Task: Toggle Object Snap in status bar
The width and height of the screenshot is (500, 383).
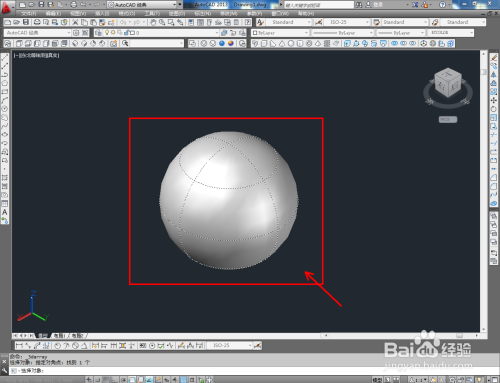Action: (x=132, y=380)
